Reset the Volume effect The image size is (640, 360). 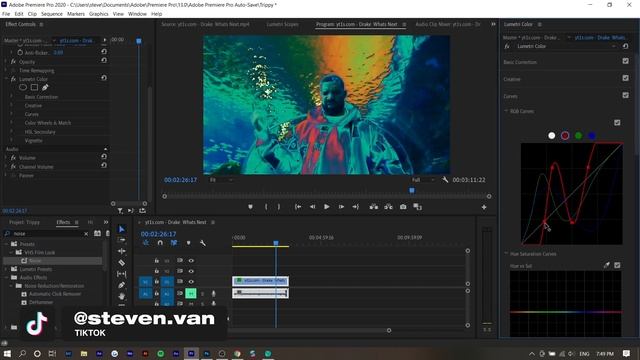(x=104, y=156)
